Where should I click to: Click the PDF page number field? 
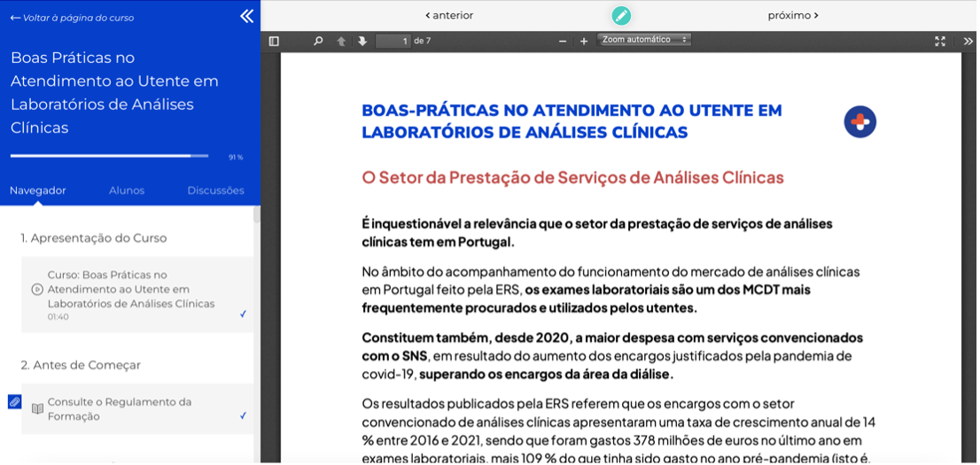coord(393,41)
